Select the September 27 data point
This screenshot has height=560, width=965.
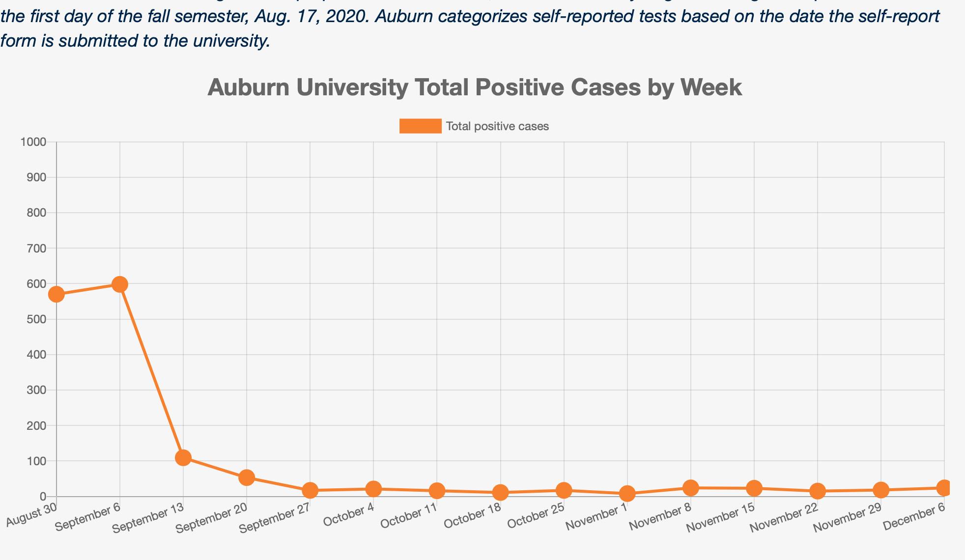pyautogui.click(x=310, y=490)
